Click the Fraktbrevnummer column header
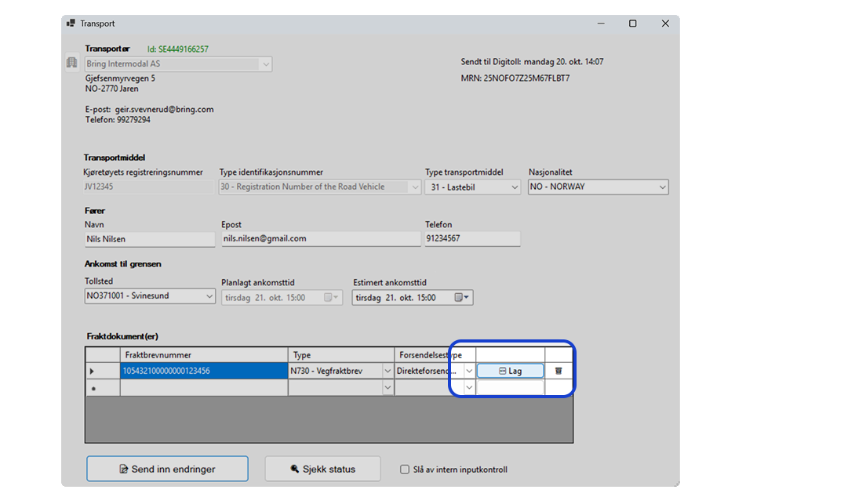The height and width of the screenshot is (504, 866). pyautogui.click(x=204, y=355)
